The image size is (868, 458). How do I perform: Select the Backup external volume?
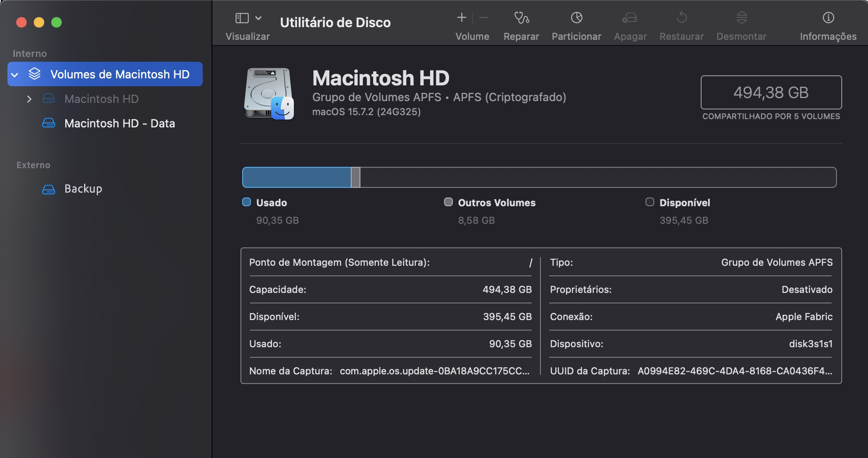83,188
